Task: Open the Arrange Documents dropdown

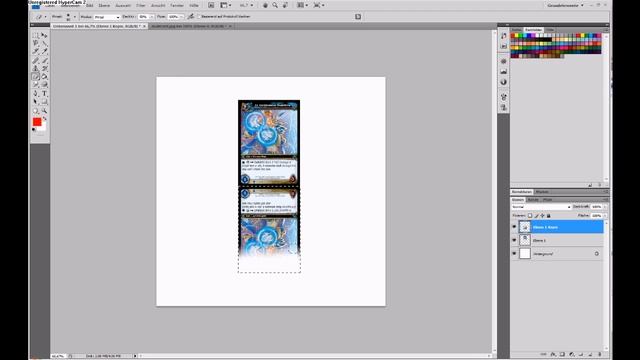Action: [303, 5]
